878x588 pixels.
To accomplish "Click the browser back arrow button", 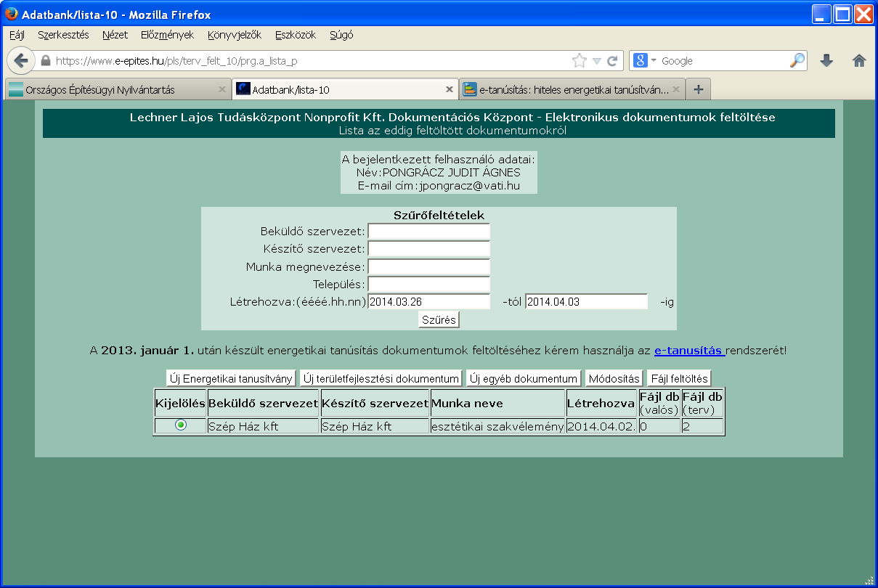I will click(20, 61).
